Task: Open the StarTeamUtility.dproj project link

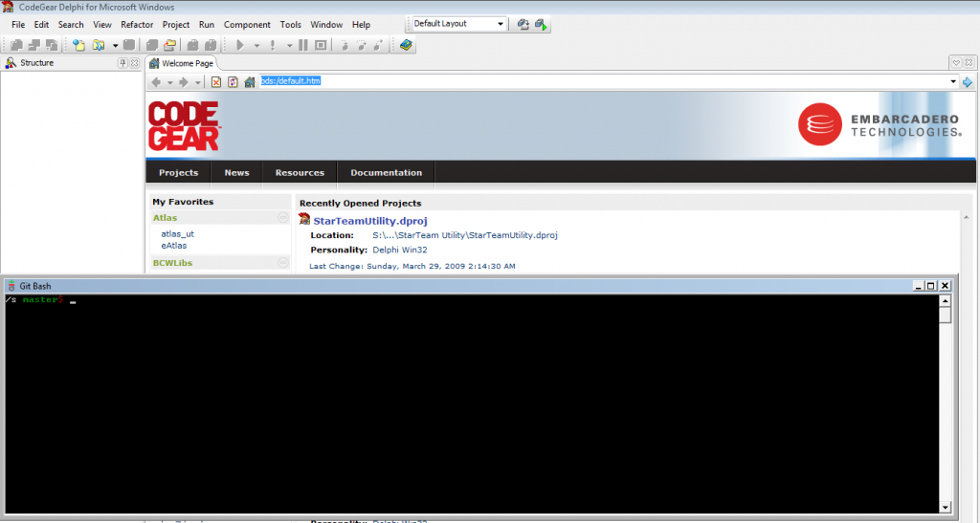Action: 370,220
